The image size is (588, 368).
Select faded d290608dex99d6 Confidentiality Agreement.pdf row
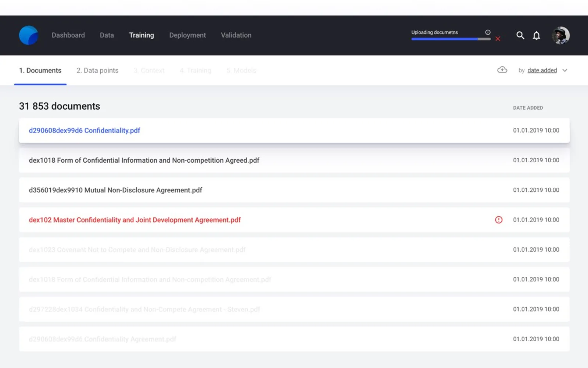click(x=294, y=339)
